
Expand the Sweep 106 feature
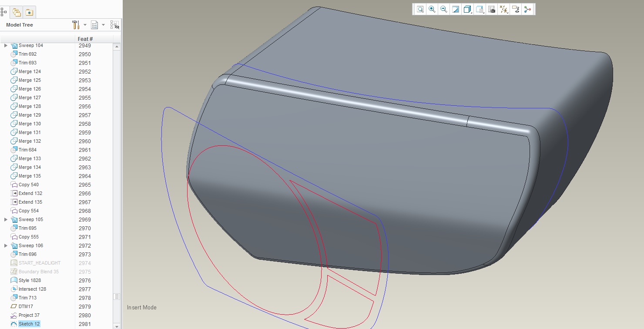click(6, 245)
